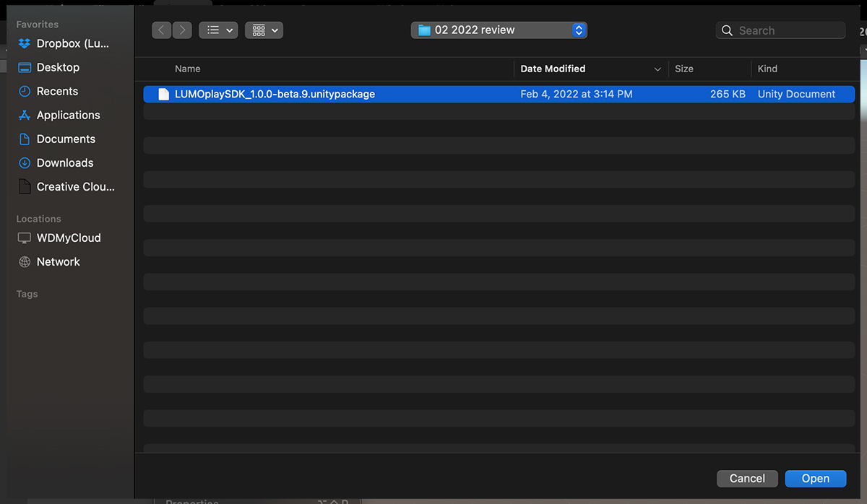Screen dimensions: 867x504
Task: Sort files by the Size column
Action: [683, 69]
